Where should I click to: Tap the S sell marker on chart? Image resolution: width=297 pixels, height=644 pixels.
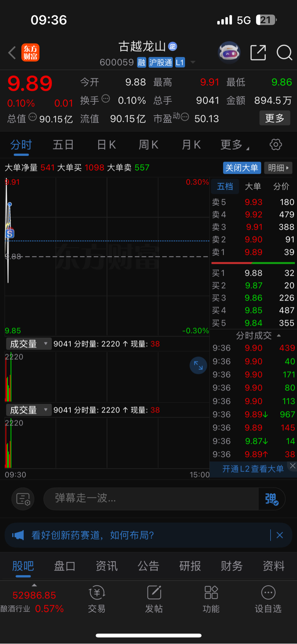click(10, 233)
